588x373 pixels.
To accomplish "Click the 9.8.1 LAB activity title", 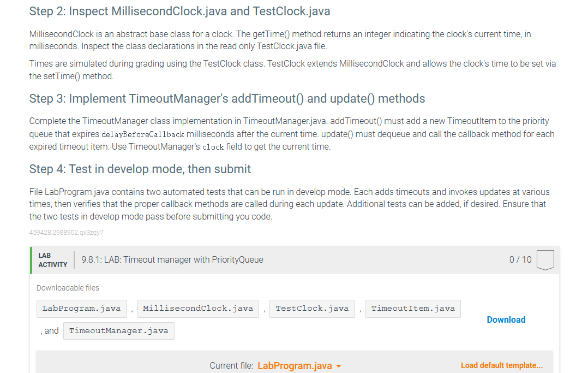I will [172, 259].
